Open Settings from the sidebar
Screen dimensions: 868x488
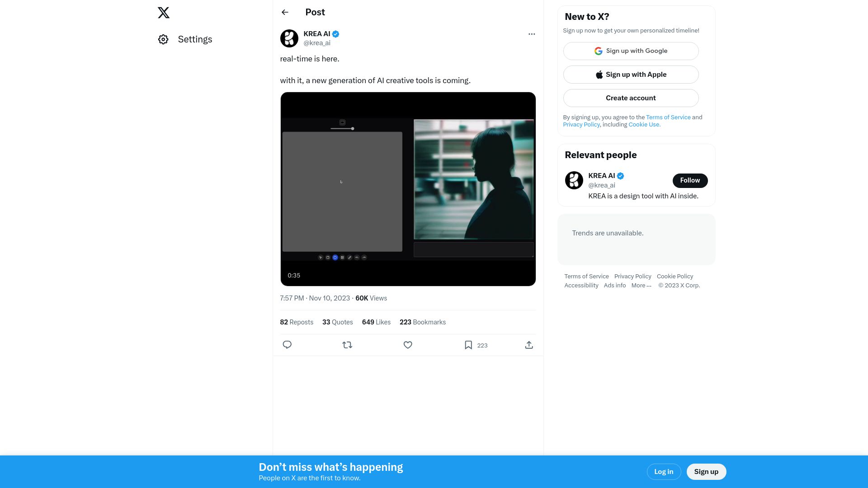185,39
